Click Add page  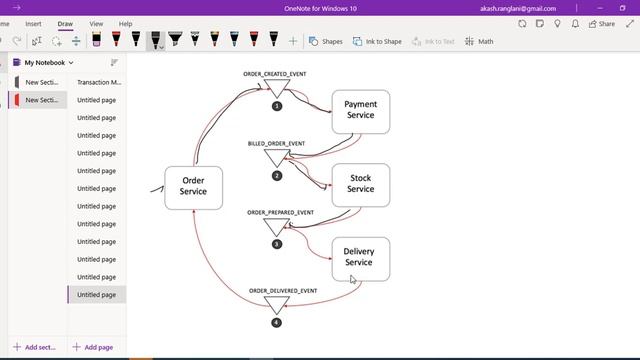(93, 347)
